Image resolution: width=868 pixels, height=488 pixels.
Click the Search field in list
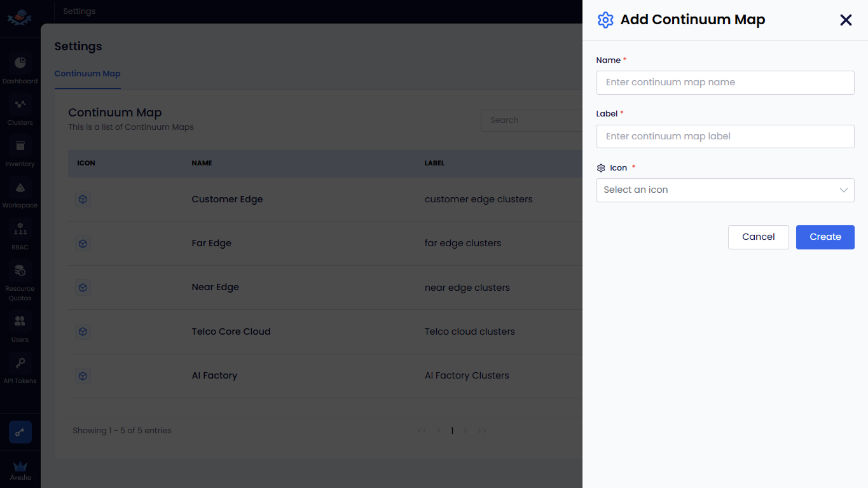click(531, 120)
